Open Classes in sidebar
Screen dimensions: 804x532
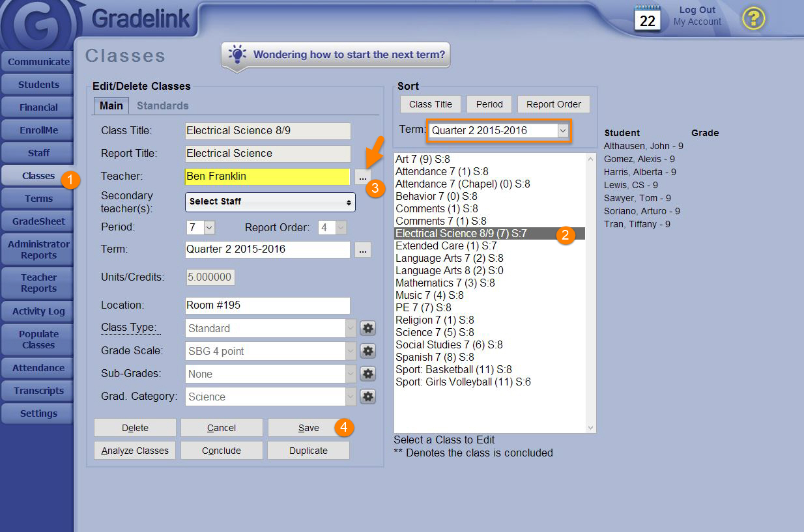[38, 176]
